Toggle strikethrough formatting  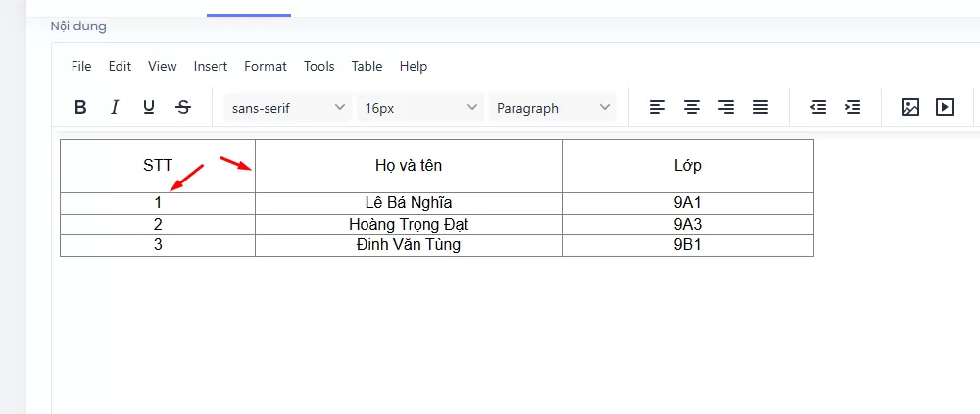click(183, 107)
